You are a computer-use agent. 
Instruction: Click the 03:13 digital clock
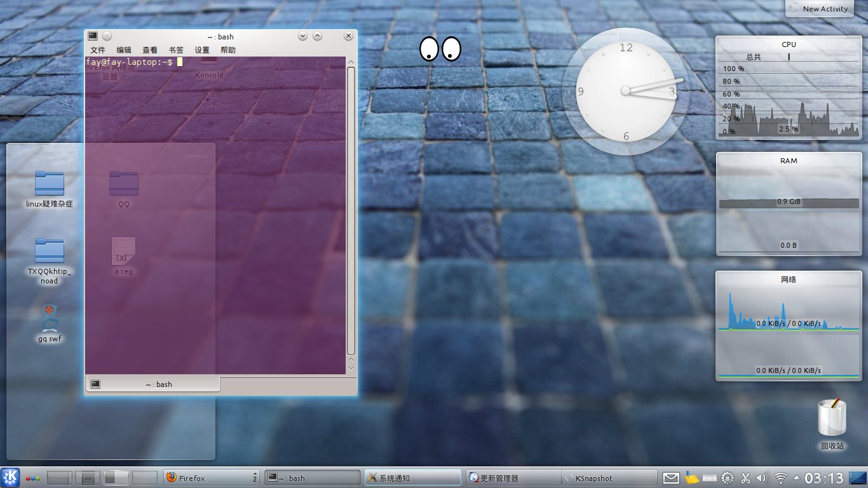click(x=824, y=478)
